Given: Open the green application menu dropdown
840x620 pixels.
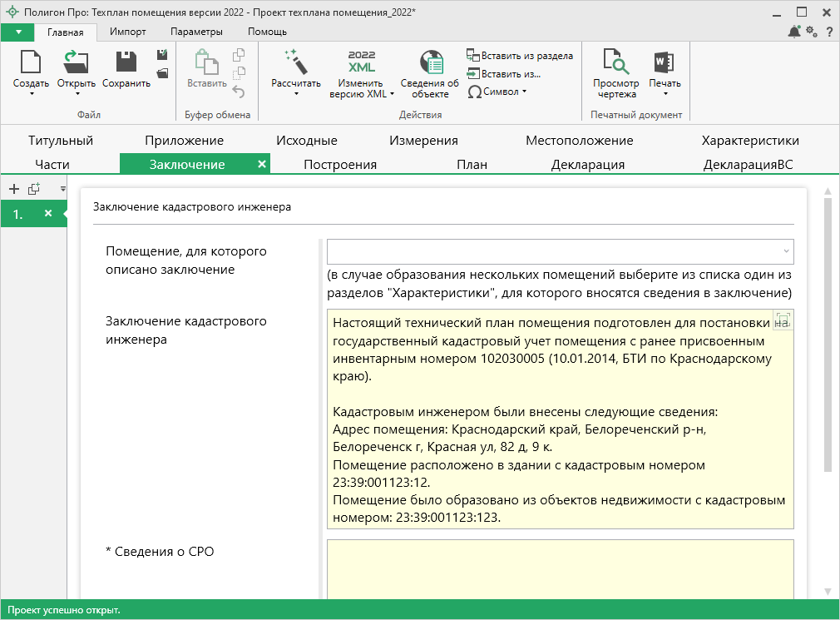Looking at the screenshot, I should (17, 32).
